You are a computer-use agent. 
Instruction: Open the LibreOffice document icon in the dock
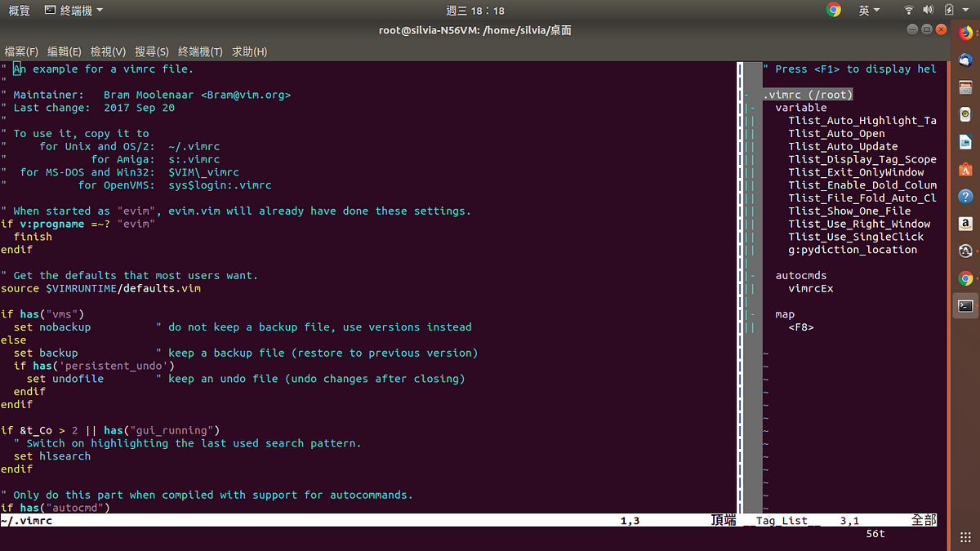[x=965, y=141]
